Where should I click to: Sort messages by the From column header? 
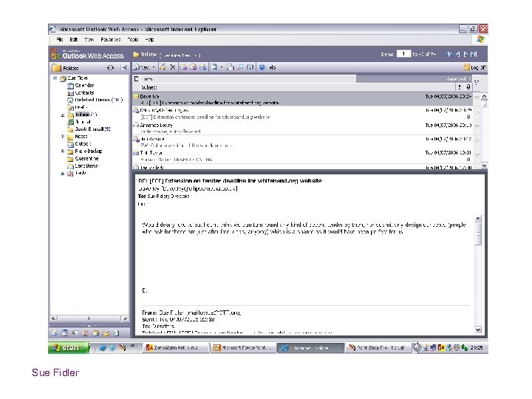pyautogui.click(x=248, y=79)
